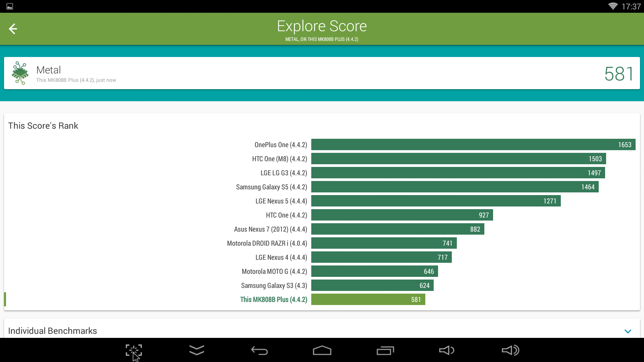Open the image notification icon in status bar

10,6
